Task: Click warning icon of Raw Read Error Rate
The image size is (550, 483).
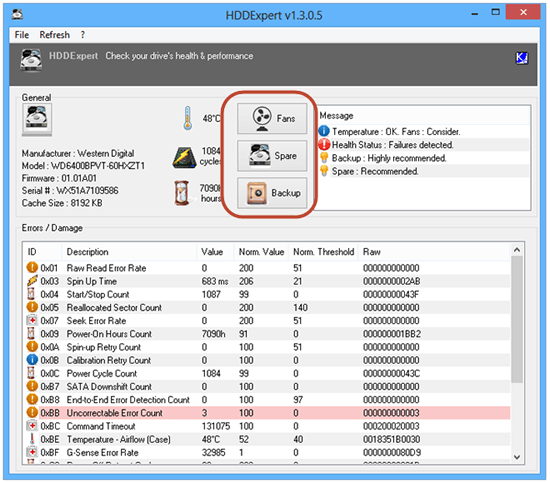Action: click(x=32, y=268)
